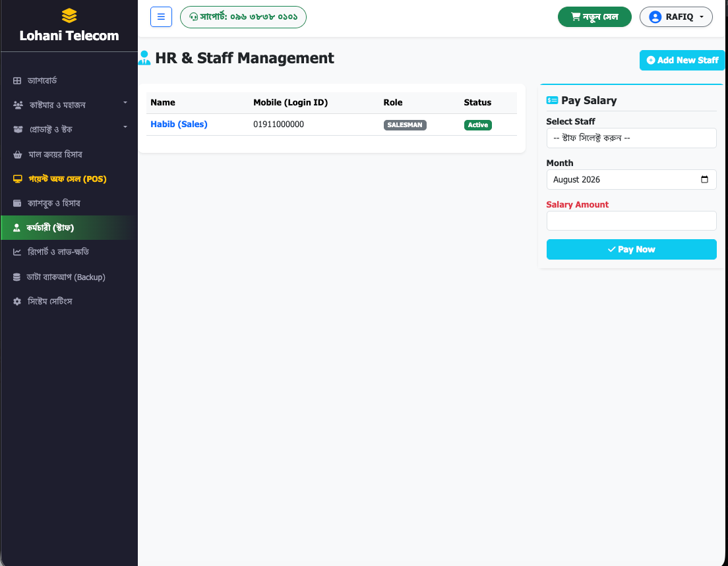Open রিপোর্ট ও লাভ-ক্ষতি reports menu
This screenshot has height=566, width=728.
click(69, 252)
